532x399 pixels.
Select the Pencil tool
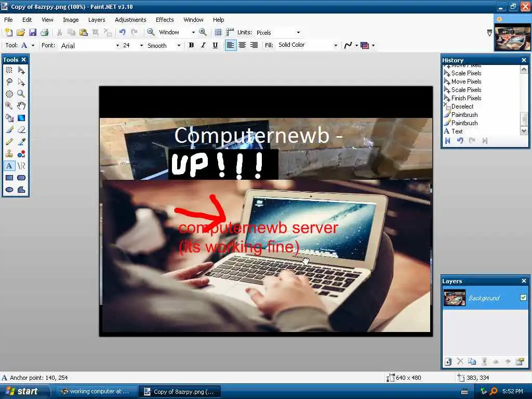click(x=9, y=142)
